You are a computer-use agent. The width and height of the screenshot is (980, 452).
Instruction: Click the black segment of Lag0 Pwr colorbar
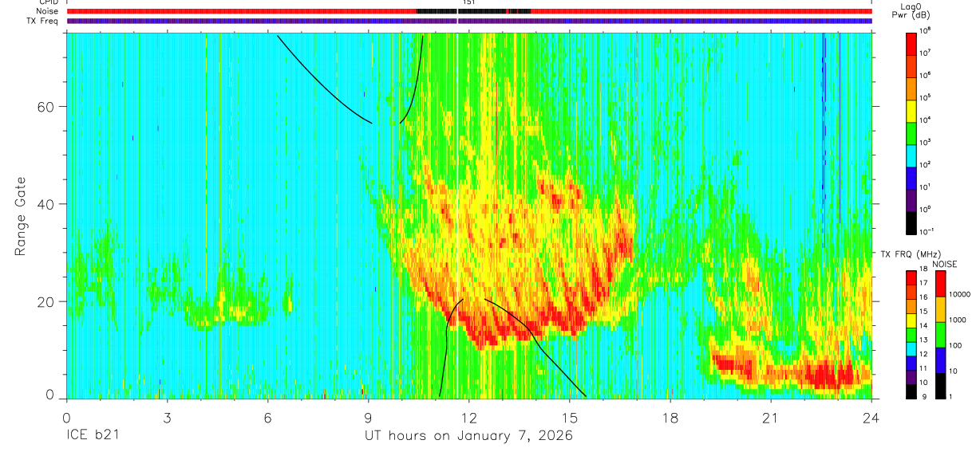911,222
